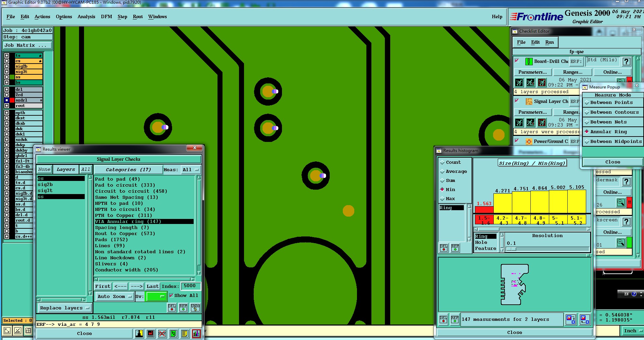This screenshot has width=644, height=340.
Task: Open the DFM menu
Action: (x=107, y=17)
